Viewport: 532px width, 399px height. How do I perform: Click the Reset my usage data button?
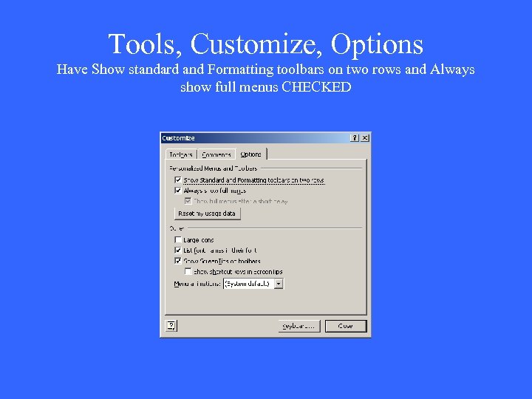coord(207,214)
